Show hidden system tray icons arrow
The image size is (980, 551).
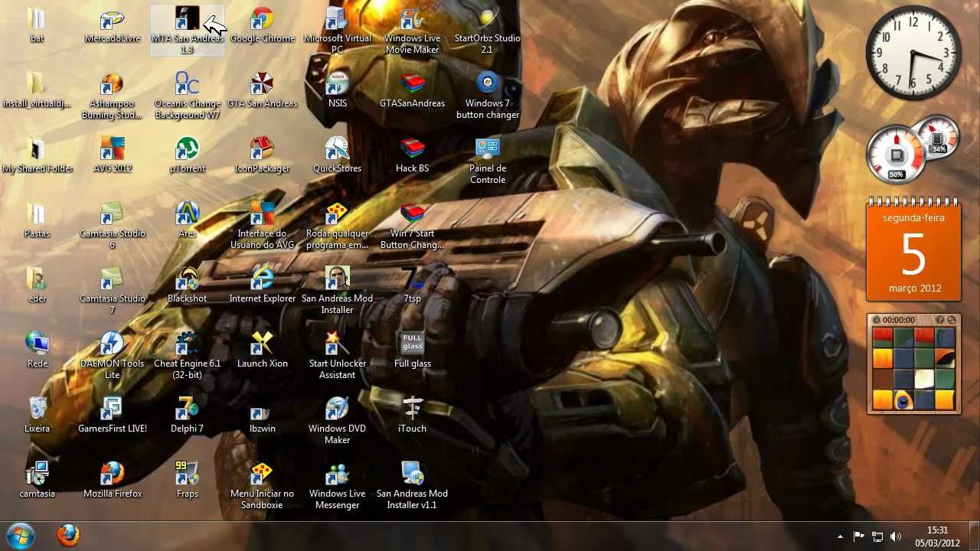click(840, 536)
